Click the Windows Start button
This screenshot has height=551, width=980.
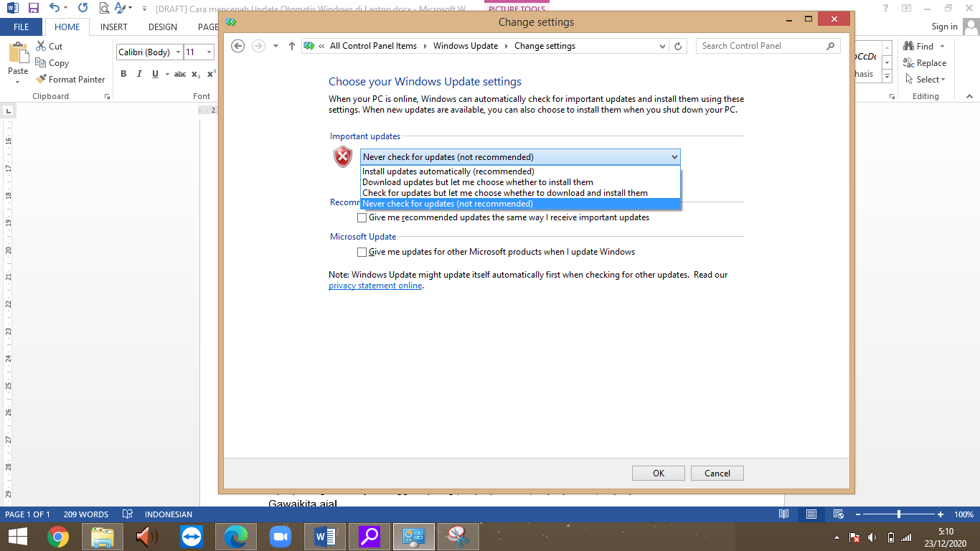click(18, 537)
